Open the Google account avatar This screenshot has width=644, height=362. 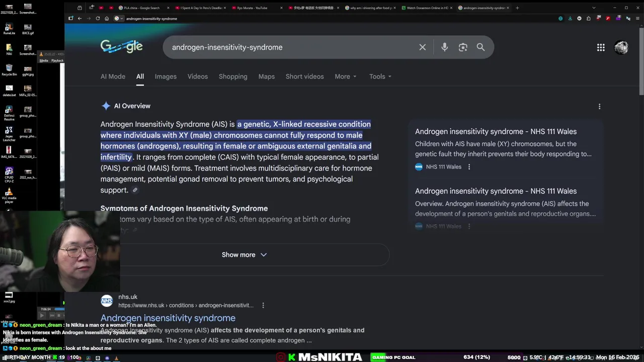tap(621, 47)
